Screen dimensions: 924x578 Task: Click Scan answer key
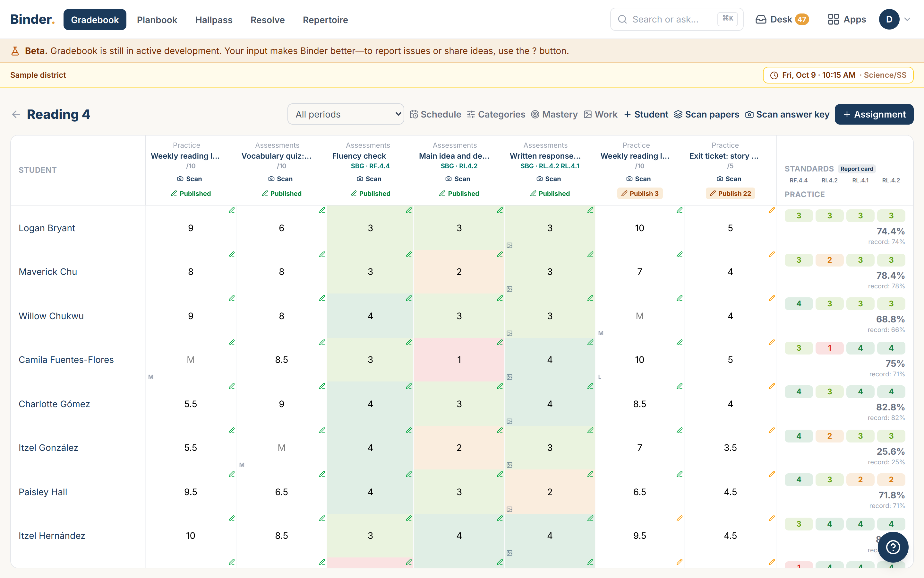[787, 114]
